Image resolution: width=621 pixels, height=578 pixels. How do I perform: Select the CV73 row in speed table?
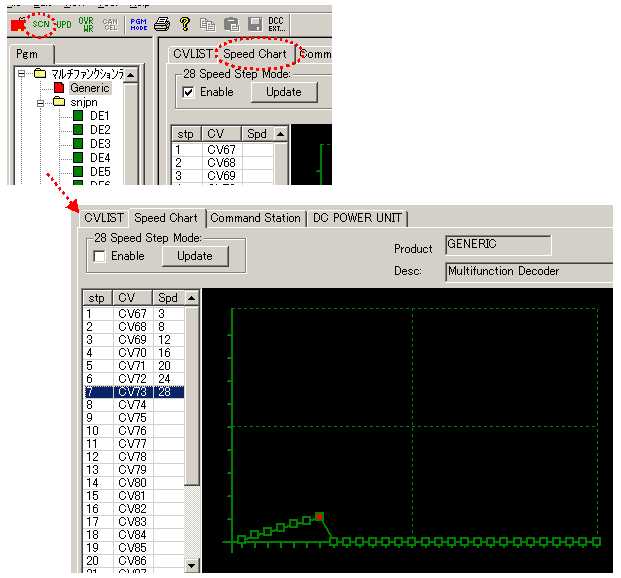[132, 392]
